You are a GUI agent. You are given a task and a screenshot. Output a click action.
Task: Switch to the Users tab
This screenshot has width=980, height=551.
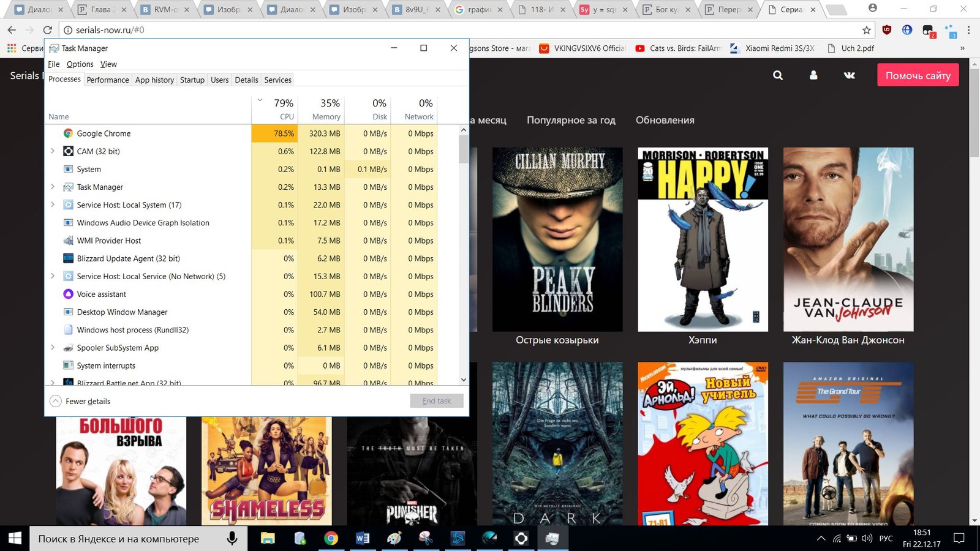pyautogui.click(x=220, y=80)
